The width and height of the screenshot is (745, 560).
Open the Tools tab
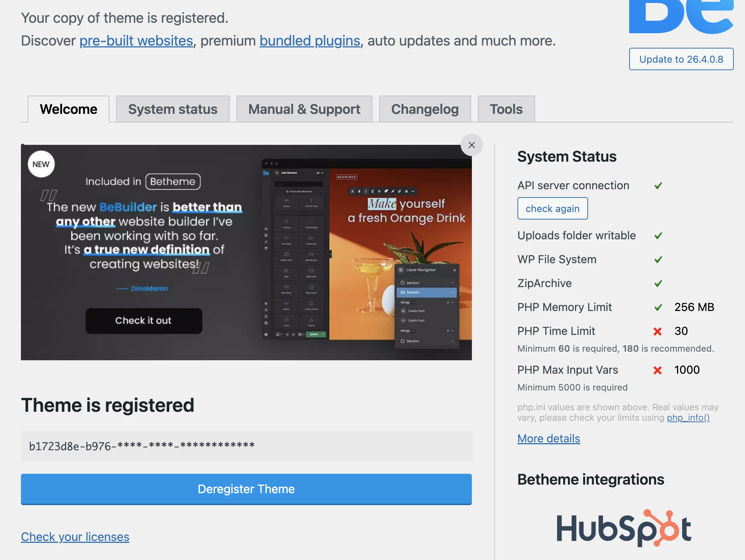(506, 109)
